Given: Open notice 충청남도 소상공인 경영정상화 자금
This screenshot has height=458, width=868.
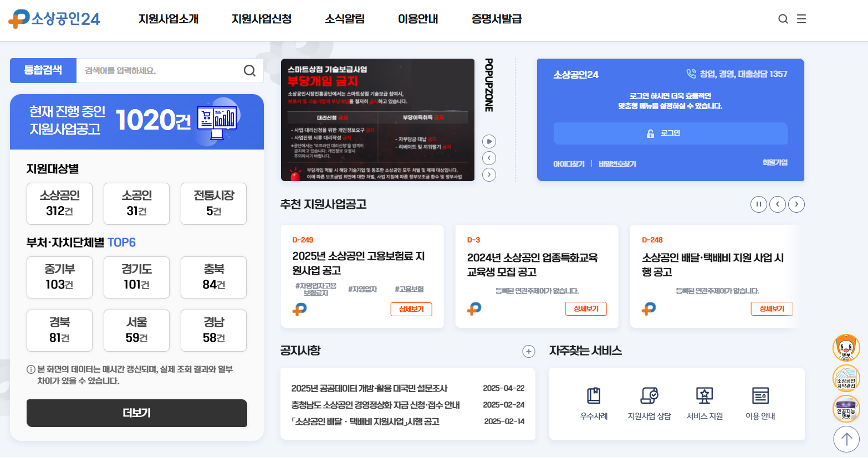Looking at the screenshot, I should click(x=375, y=405).
